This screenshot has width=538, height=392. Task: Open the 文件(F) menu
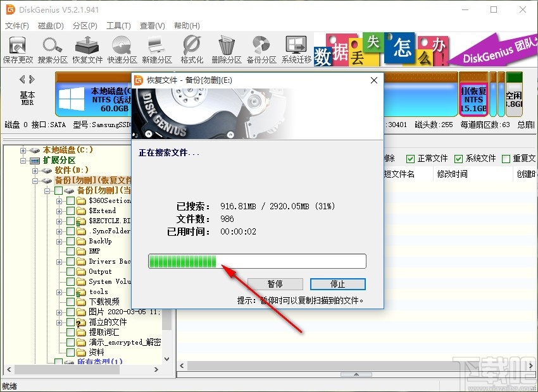point(17,26)
